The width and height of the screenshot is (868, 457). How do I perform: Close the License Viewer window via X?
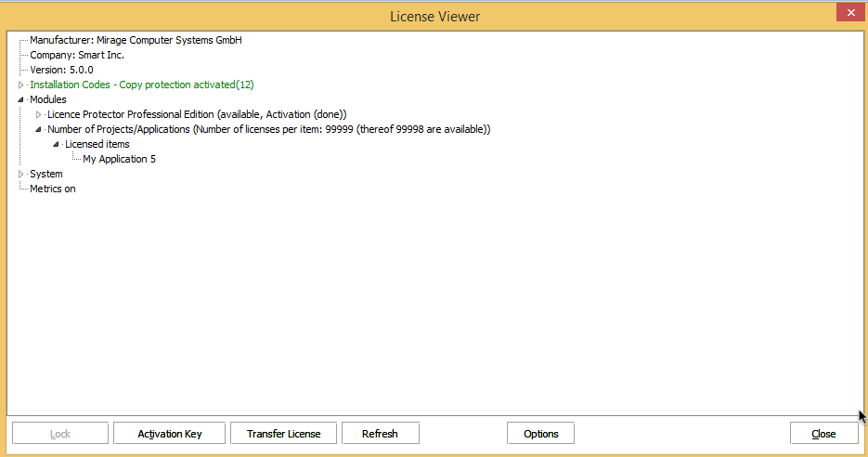[851, 12]
